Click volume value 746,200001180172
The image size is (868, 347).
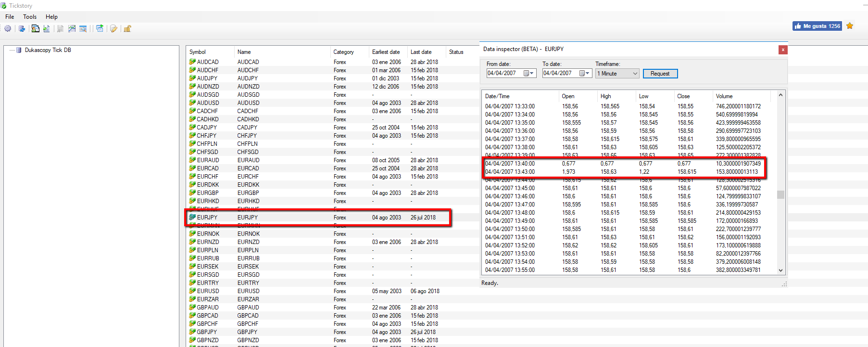(x=738, y=106)
